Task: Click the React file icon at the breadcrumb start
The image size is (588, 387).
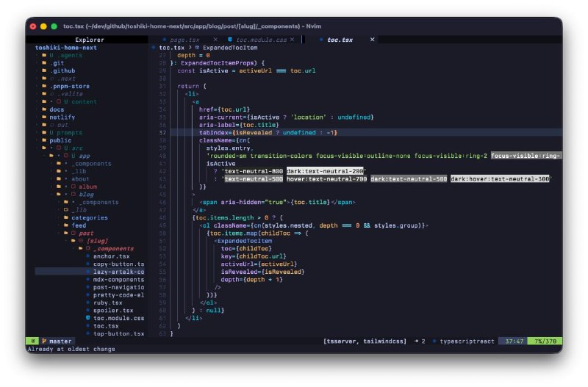Action: [154, 48]
